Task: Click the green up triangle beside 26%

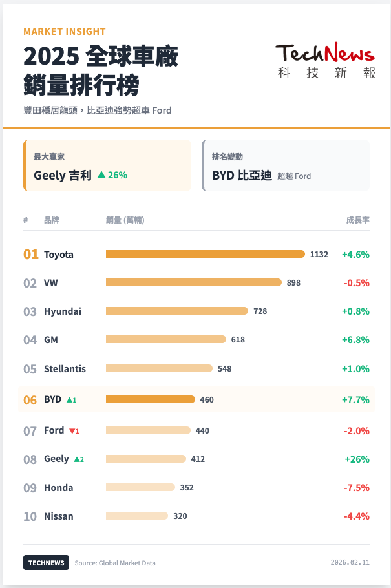Action: (x=101, y=174)
